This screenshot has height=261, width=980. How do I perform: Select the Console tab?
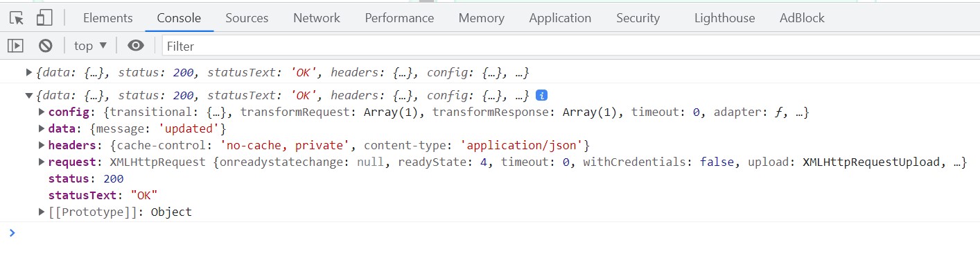tap(179, 18)
